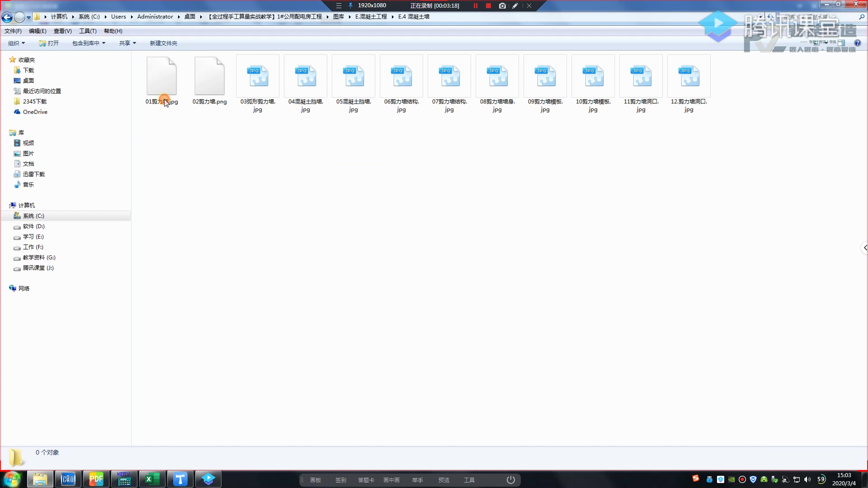Open the 查看(V) menu
Viewport: 868px width, 488px height.
tap(62, 31)
